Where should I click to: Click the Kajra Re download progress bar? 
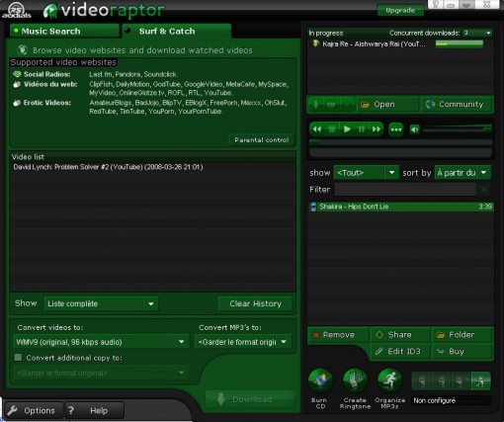coord(460,43)
